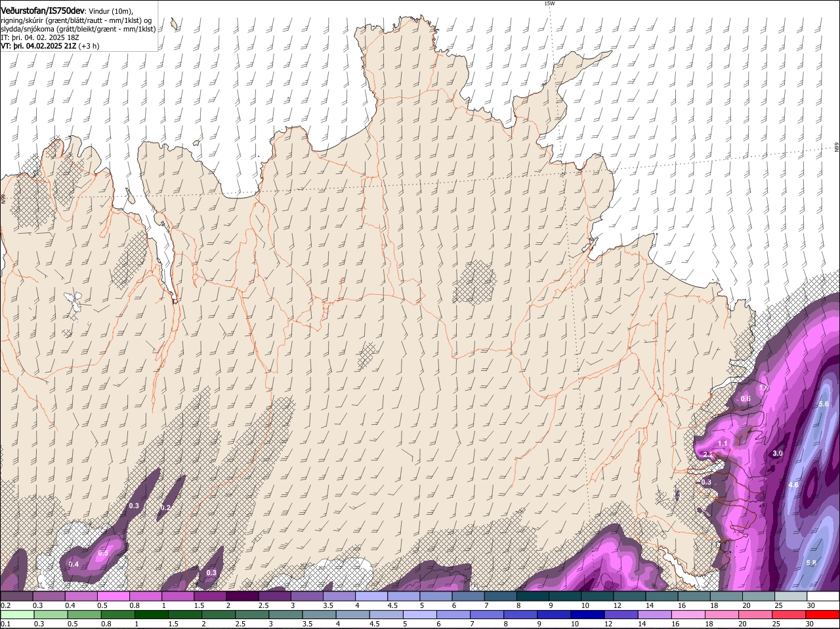Select lower legend pale green swatch starting at 0.1
This screenshot has height=629, width=840.
[x=16, y=615]
